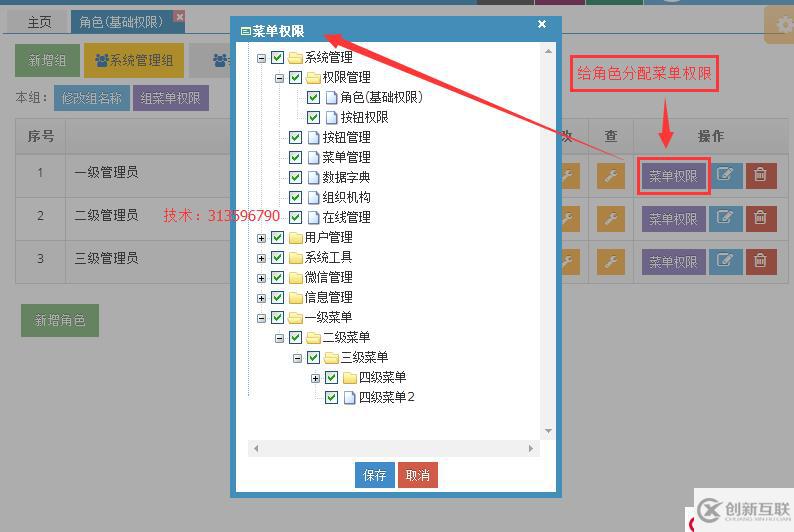Click the 新增角色 button
The image size is (794, 532).
tap(60, 320)
